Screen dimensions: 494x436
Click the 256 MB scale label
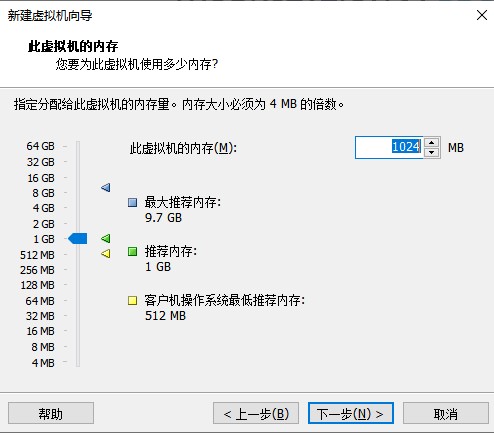37,270
